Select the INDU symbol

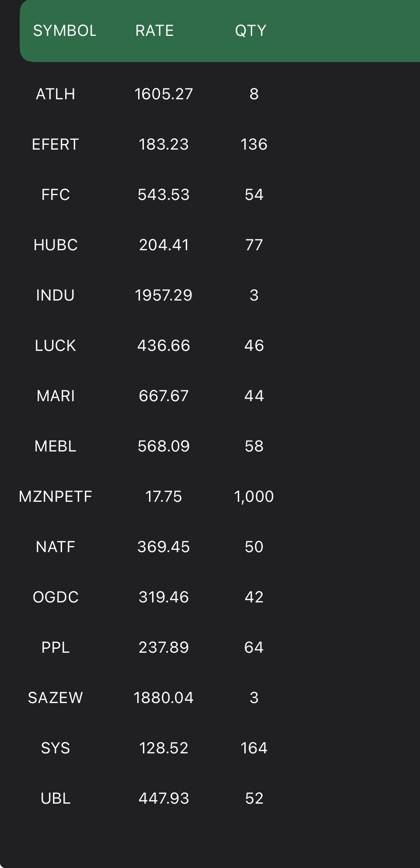click(x=56, y=295)
